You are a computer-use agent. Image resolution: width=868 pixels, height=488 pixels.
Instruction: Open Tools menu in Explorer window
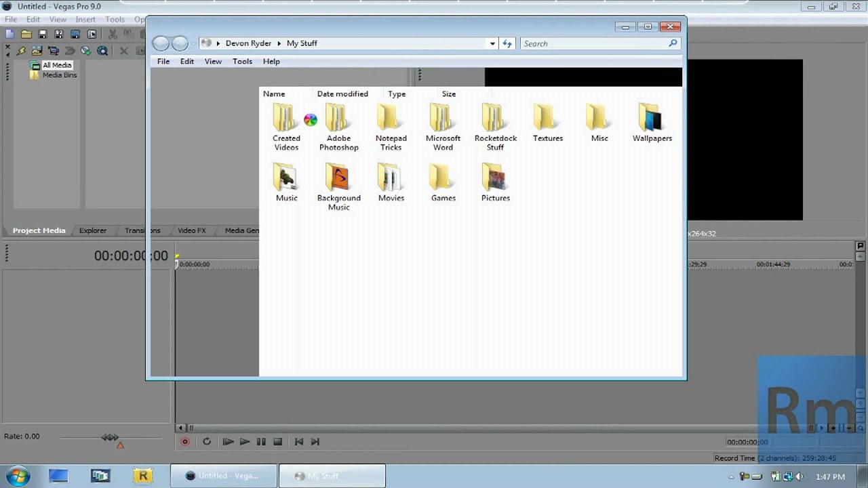point(242,61)
